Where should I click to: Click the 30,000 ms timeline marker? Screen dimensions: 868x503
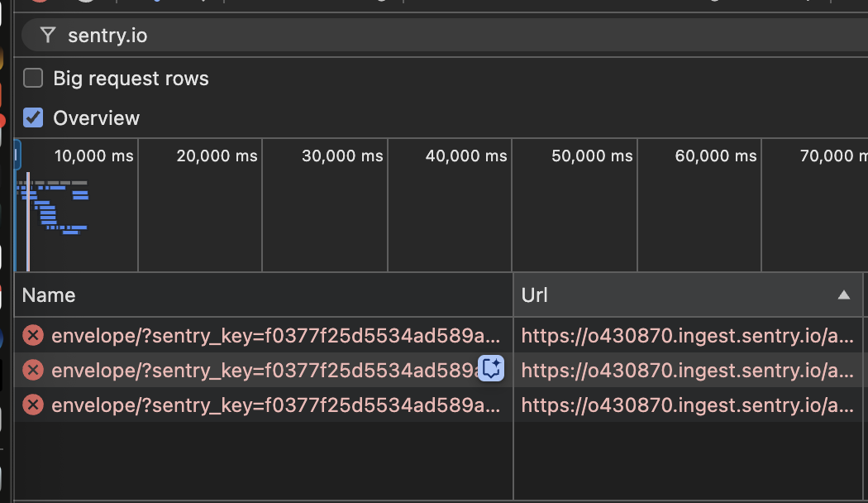tap(342, 156)
